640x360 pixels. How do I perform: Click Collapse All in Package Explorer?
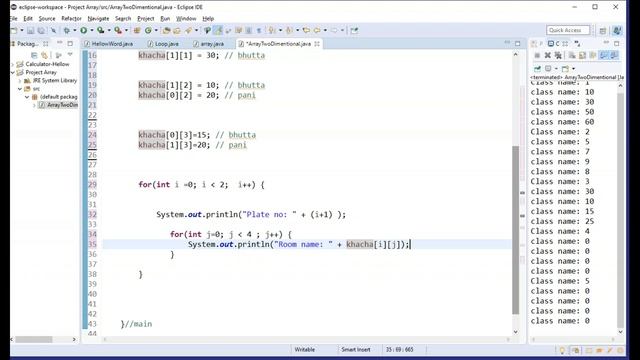click(x=34, y=55)
